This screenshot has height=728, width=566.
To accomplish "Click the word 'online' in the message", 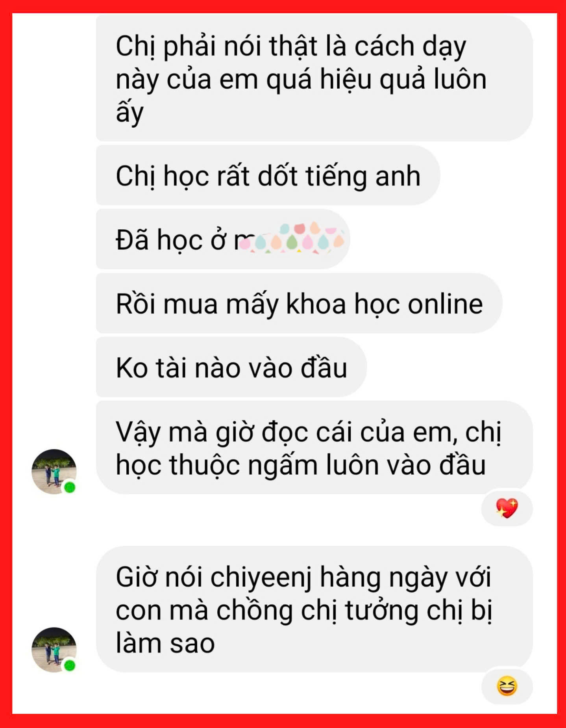I will click(445, 304).
